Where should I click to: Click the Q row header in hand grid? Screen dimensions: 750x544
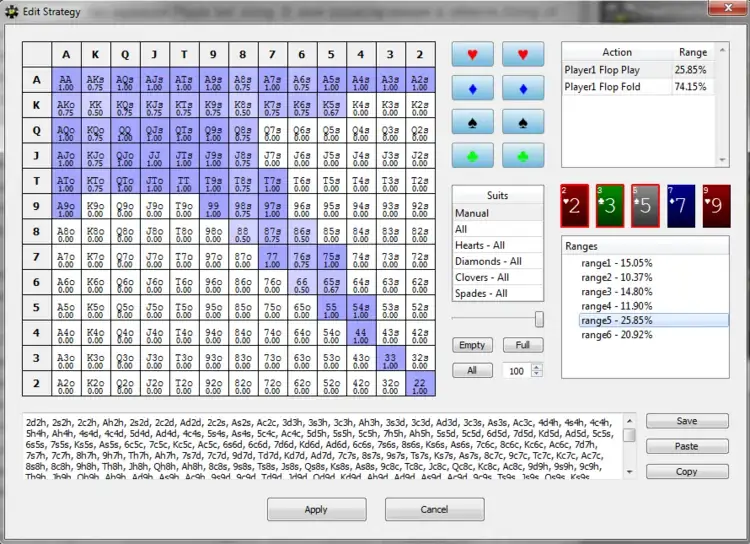click(x=36, y=131)
